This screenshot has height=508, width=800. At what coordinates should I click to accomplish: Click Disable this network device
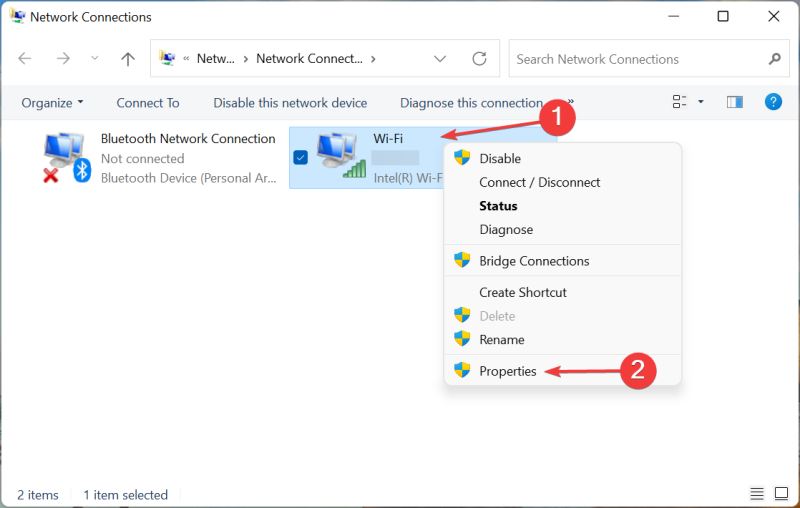point(290,103)
